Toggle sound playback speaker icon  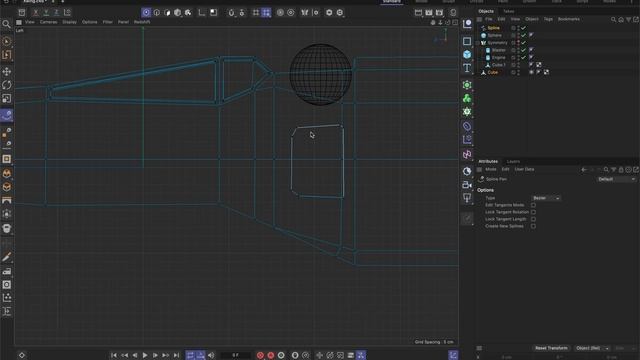pos(211,355)
